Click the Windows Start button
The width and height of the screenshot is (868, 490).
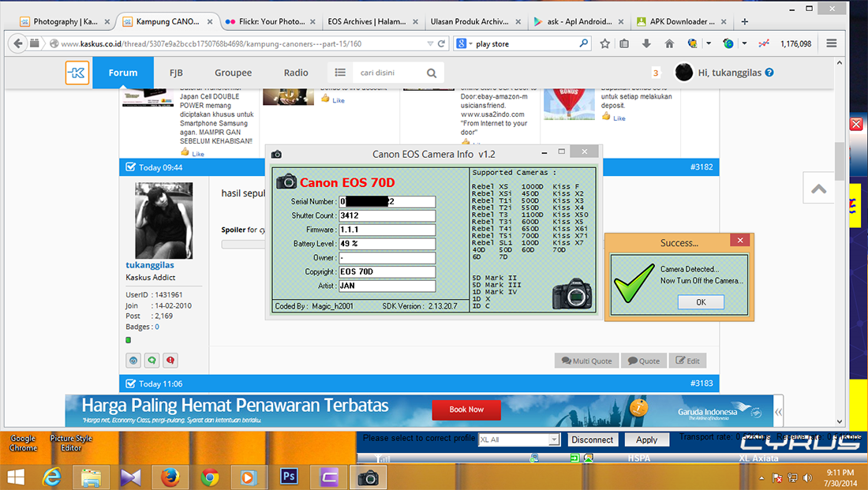pos(16,477)
